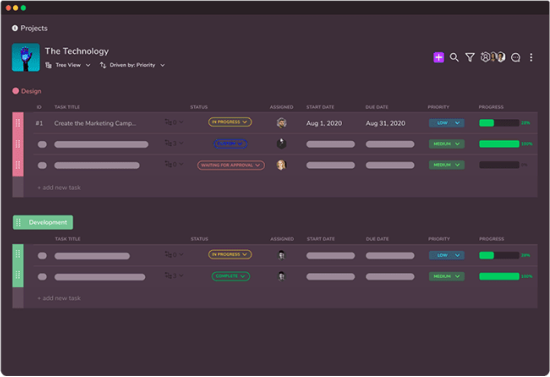Open the filter funnel icon

[470, 57]
